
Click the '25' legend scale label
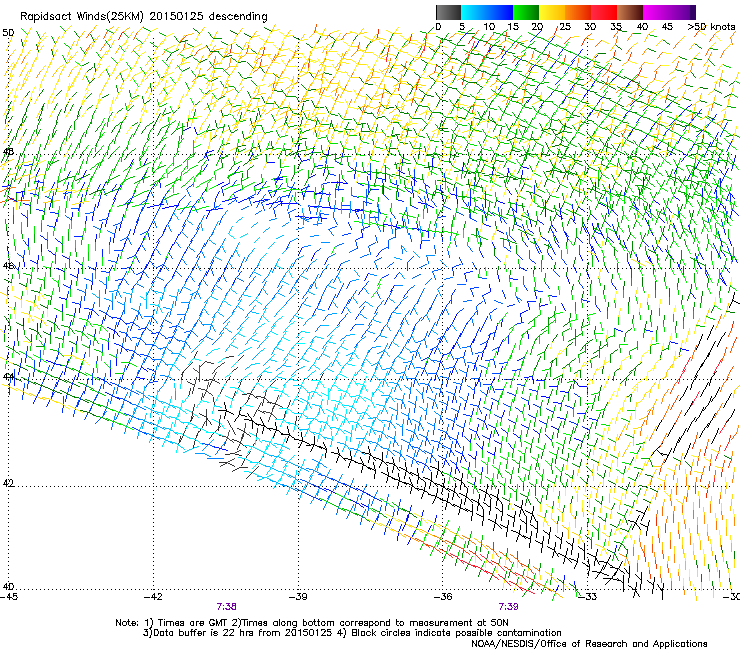click(x=565, y=27)
